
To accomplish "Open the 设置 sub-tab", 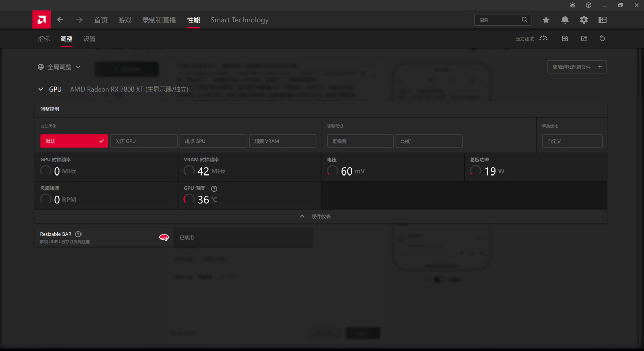I will (89, 39).
